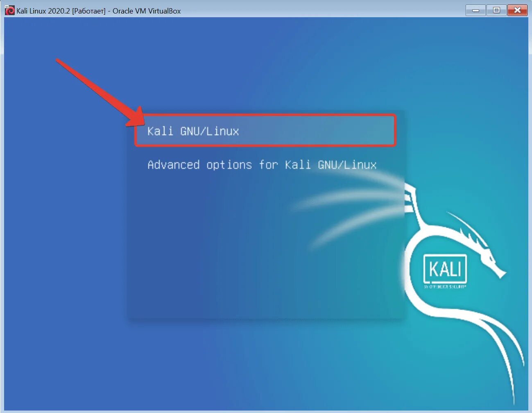Minimize the VirtualBox VM window
Viewport: 532px width, 413px height.
tap(475, 10)
